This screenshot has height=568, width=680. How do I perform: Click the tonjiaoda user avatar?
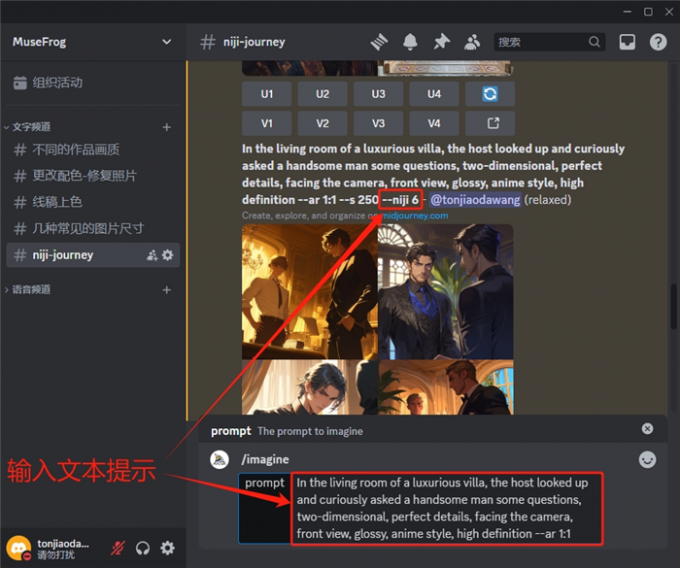tap(18, 548)
